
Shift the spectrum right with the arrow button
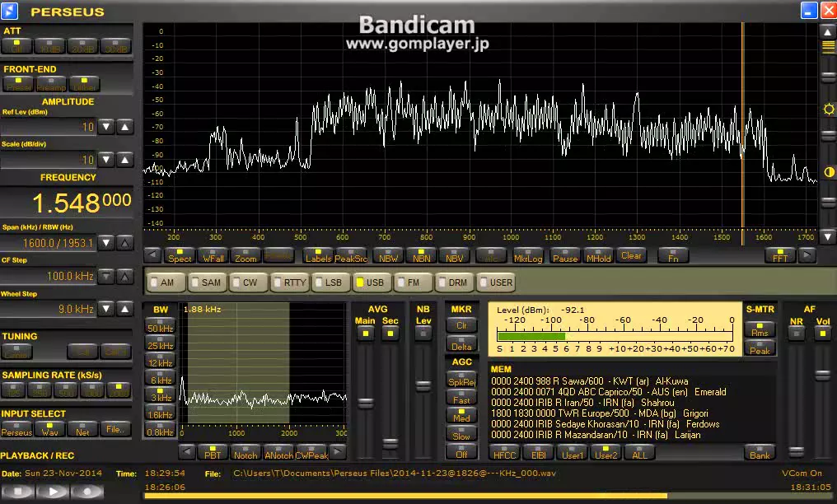click(x=807, y=255)
